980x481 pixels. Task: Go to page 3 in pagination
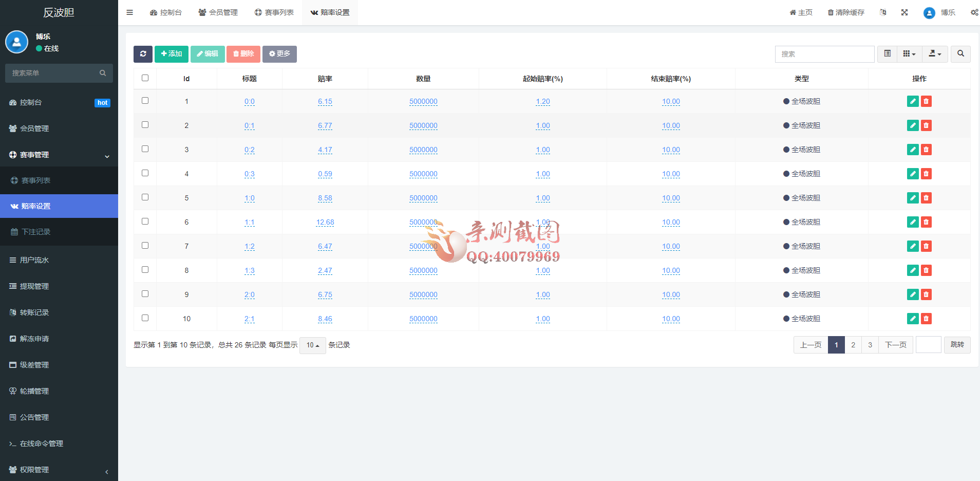(870, 345)
